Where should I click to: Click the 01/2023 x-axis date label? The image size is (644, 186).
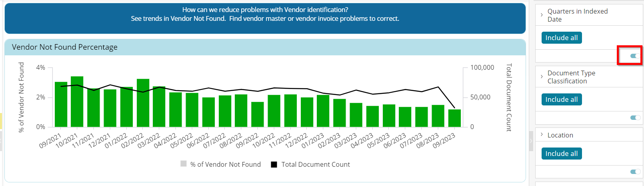click(313, 141)
